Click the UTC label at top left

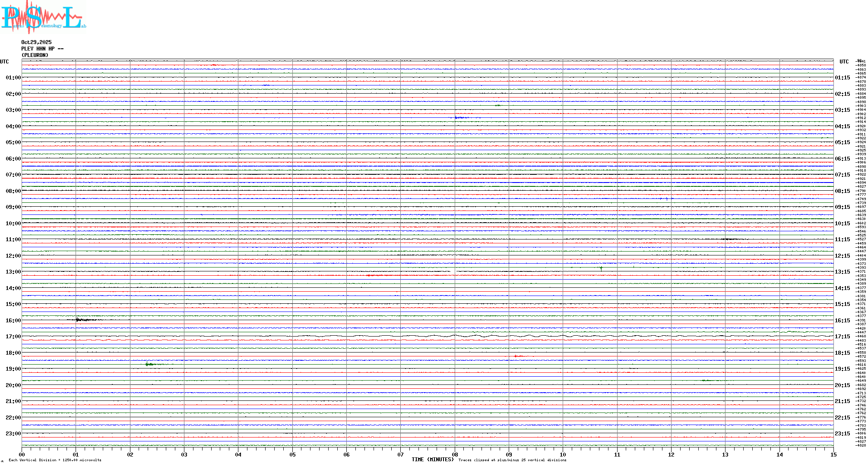click(x=4, y=62)
